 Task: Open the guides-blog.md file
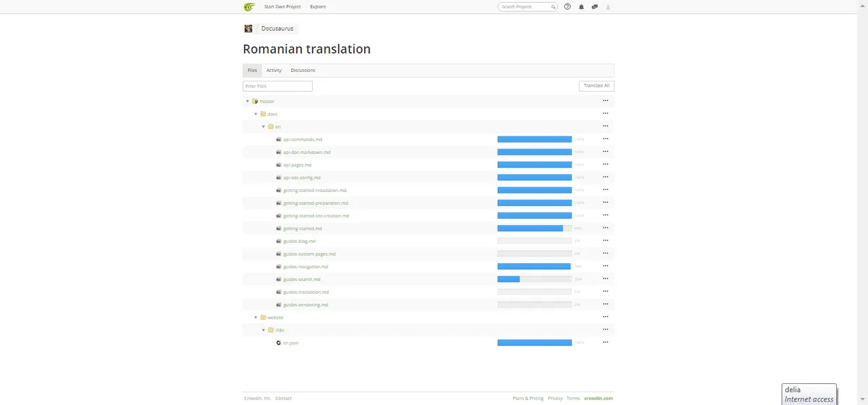[x=299, y=241]
